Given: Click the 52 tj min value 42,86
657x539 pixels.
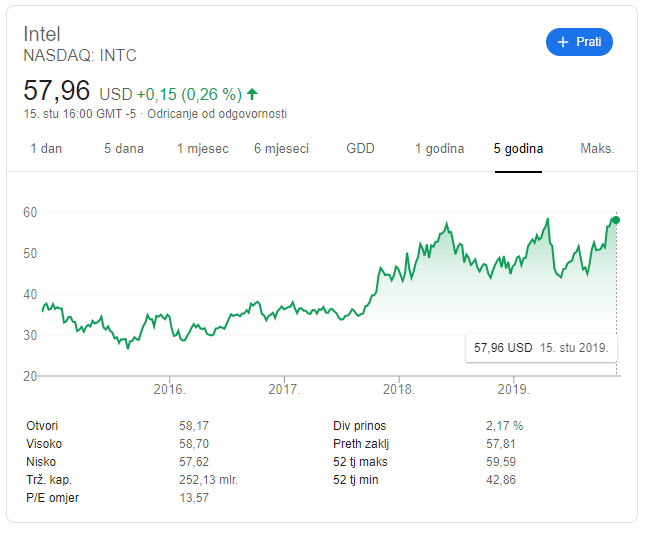Looking at the screenshot, I should coord(501,480).
